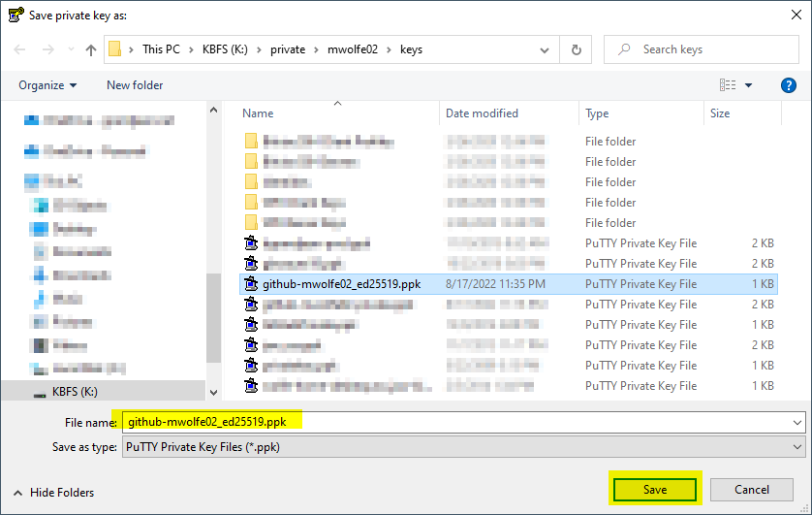Open the Organize menu
This screenshot has height=515, width=812.
[x=47, y=85]
